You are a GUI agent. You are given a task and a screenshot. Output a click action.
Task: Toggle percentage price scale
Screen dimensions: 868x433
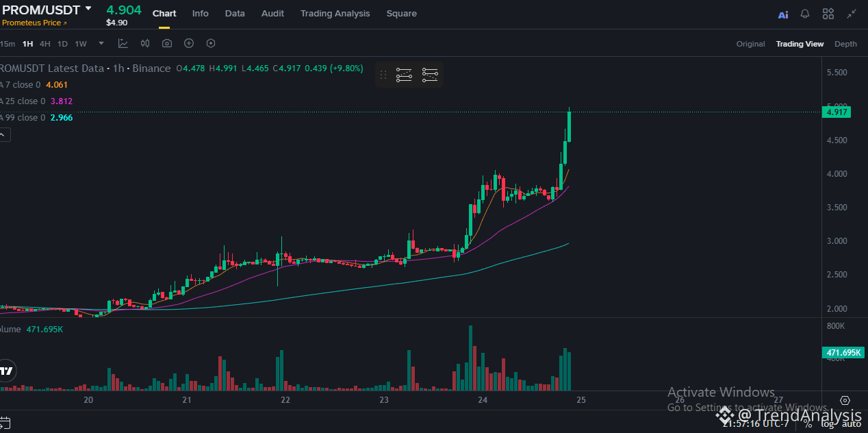808,424
